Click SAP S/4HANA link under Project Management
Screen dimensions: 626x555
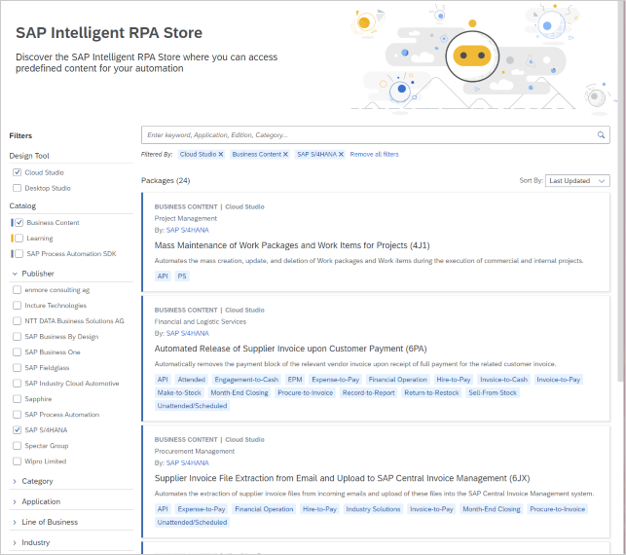[x=187, y=230]
